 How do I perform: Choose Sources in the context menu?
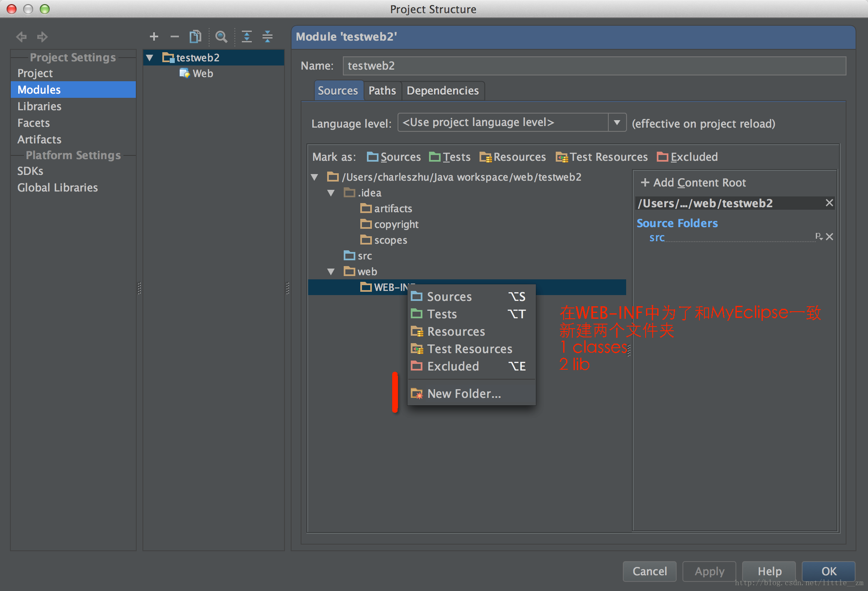472,297
